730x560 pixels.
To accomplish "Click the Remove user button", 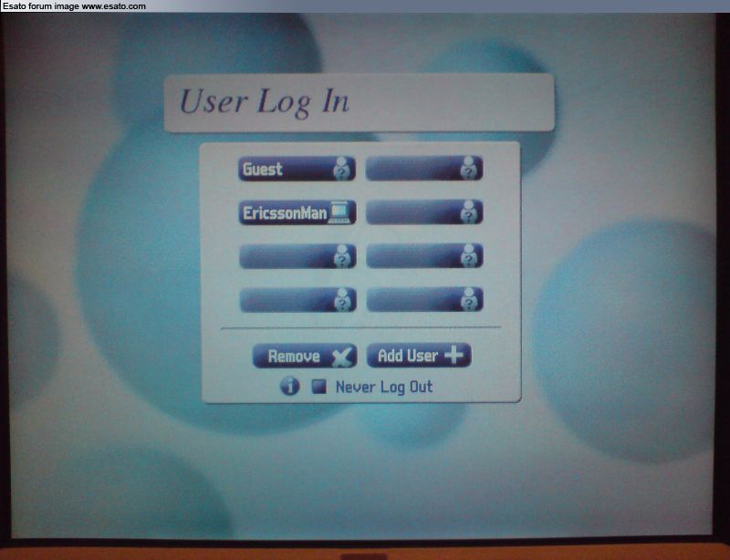I will [305, 356].
